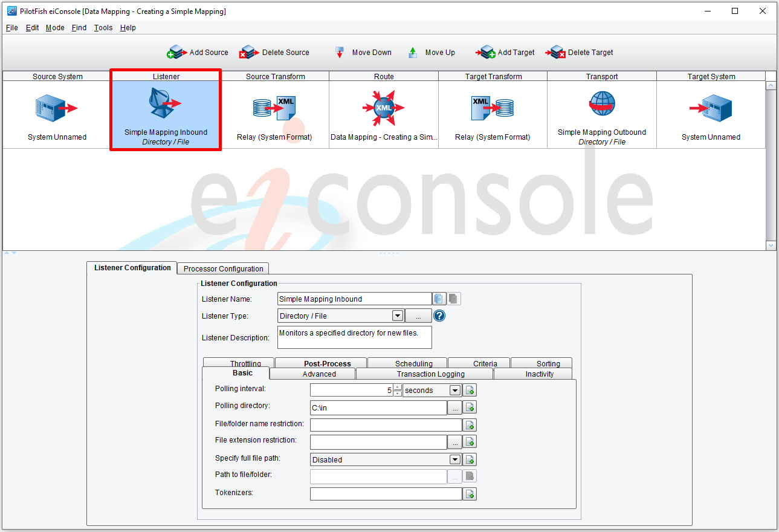This screenshot has width=779, height=532.
Task: Click the copy listener configuration icon
Action: coord(439,299)
